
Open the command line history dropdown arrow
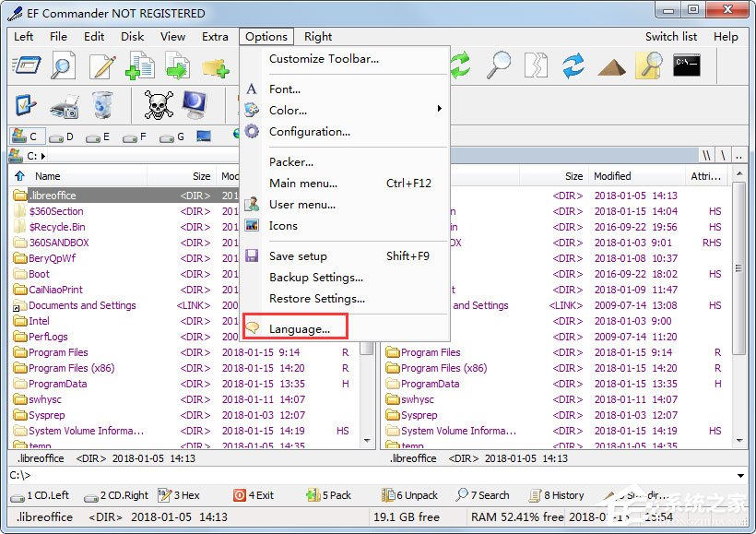point(740,476)
